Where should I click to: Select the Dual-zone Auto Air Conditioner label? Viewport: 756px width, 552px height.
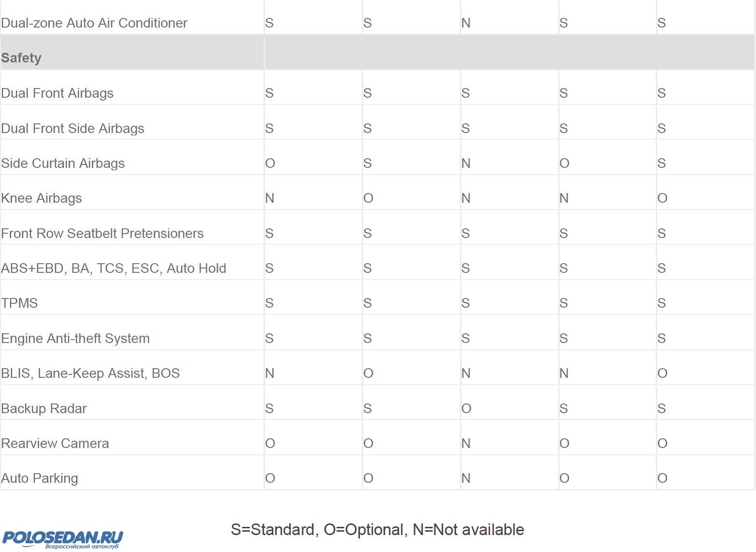coord(94,23)
